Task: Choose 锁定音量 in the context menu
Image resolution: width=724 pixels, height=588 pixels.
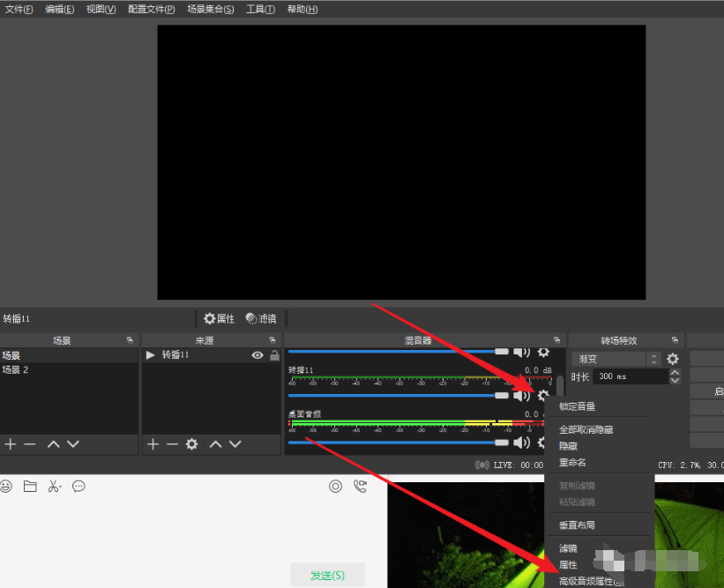Action: [x=578, y=406]
